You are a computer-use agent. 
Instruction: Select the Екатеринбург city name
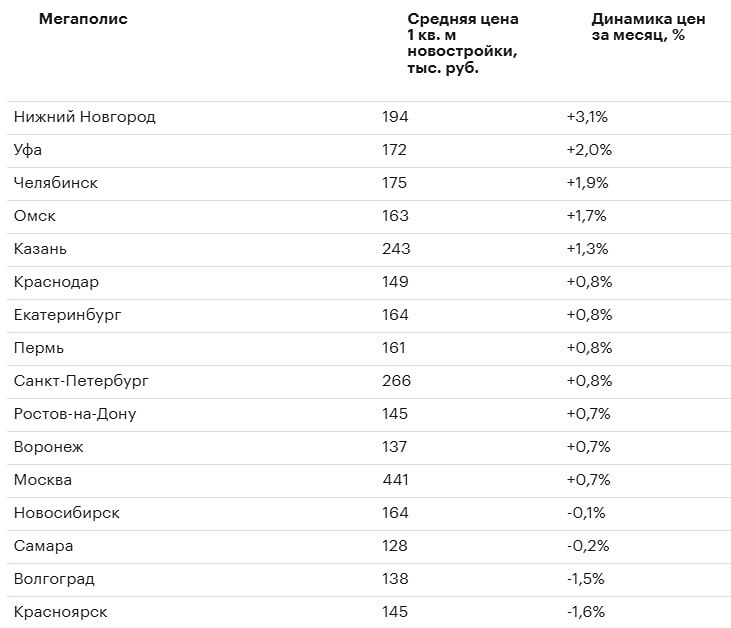click(68, 315)
